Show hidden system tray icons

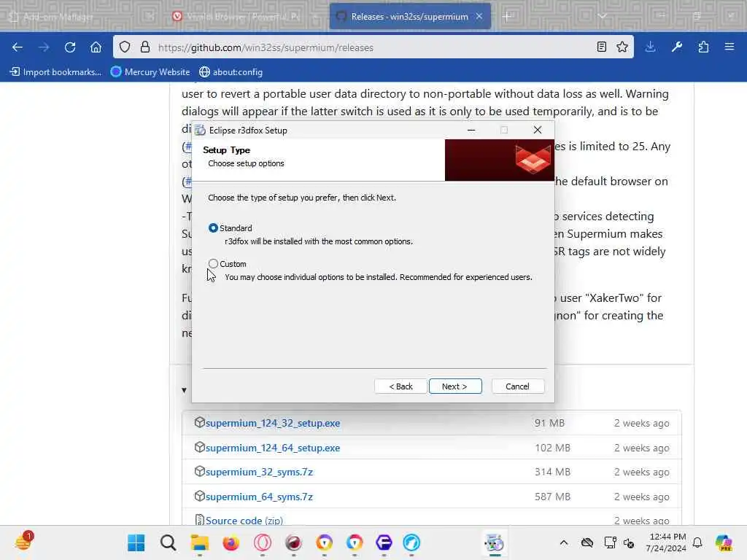pyautogui.click(x=564, y=542)
